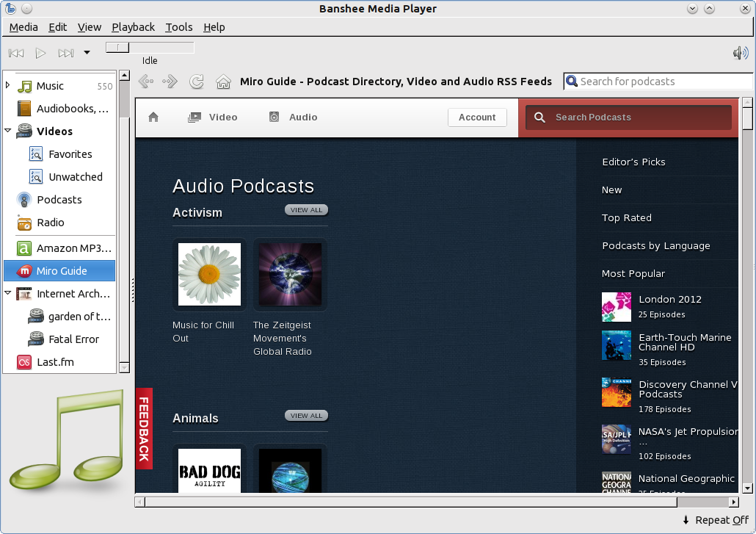Click the New link in sidebar
This screenshot has width=756, height=534.
click(612, 190)
